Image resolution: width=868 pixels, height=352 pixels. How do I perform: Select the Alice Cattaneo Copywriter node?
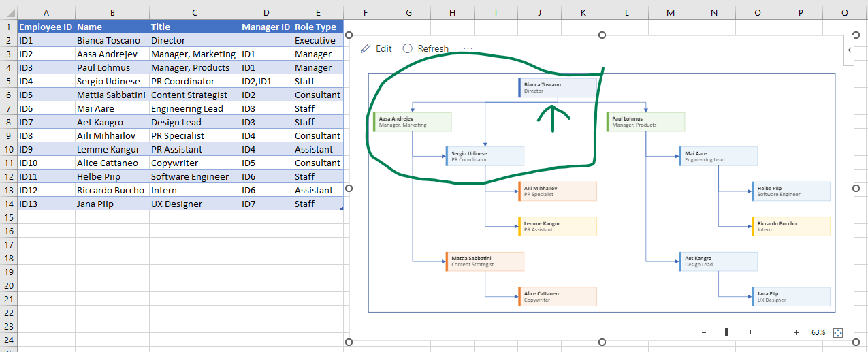(x=558, y=296)
